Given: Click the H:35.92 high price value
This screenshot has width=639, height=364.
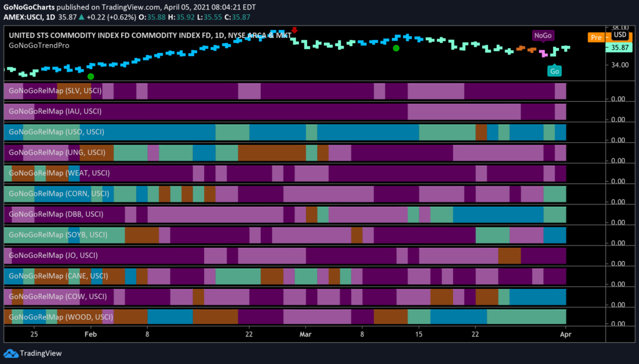Looking at the screenshot, I should 182,17.
